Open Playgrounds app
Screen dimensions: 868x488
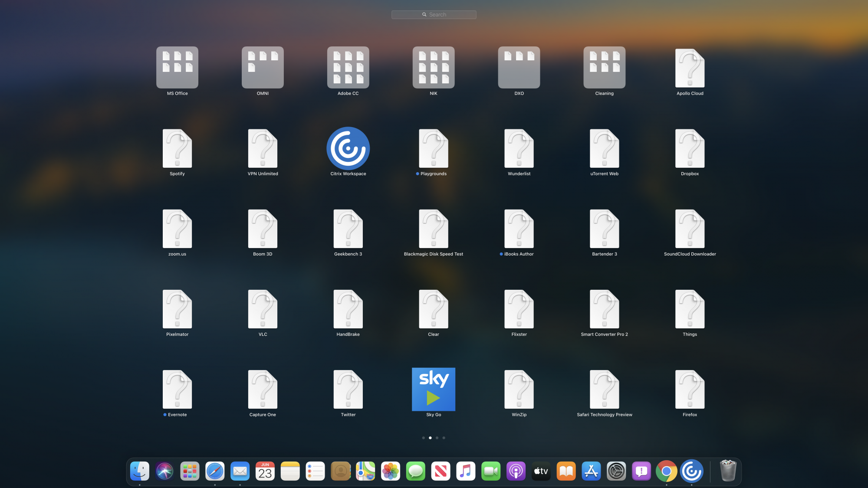[434, 148]
